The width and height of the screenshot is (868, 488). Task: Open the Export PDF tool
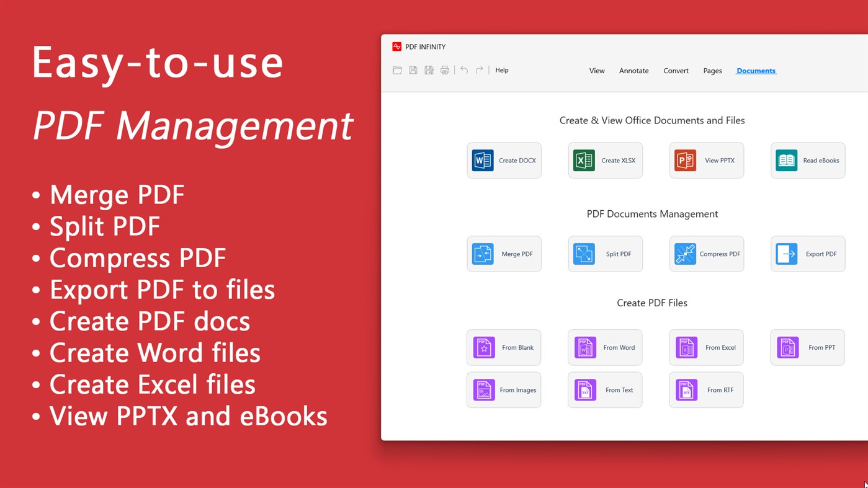[x=807, y=254]
